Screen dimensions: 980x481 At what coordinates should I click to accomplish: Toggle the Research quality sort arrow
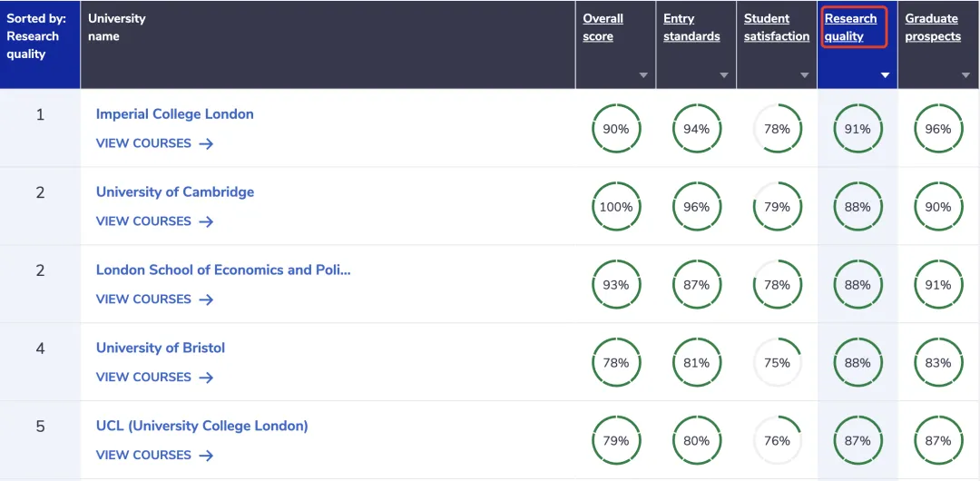pos(885,75)
